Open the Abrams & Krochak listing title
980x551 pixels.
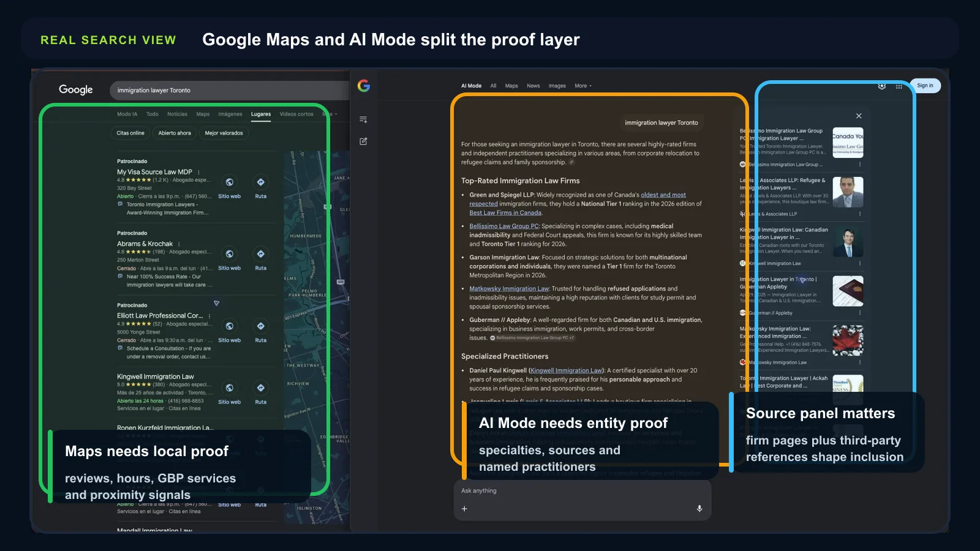click(145, 244)
